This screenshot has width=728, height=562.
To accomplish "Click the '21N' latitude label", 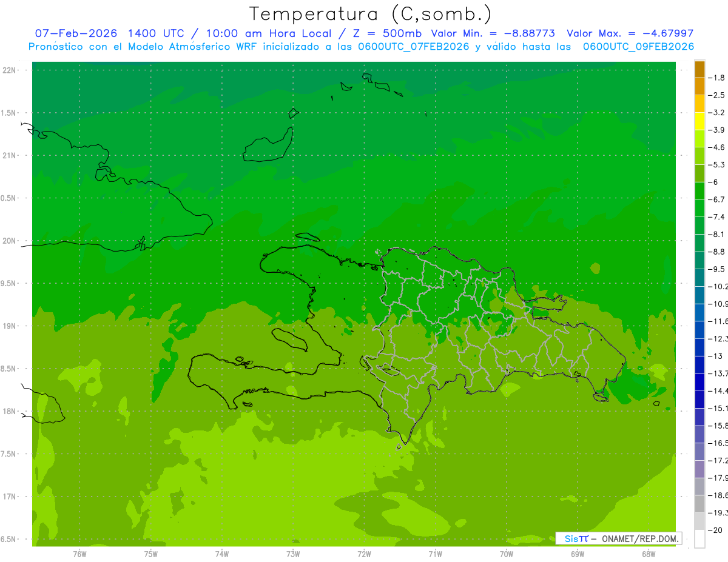I will (9, 155).
